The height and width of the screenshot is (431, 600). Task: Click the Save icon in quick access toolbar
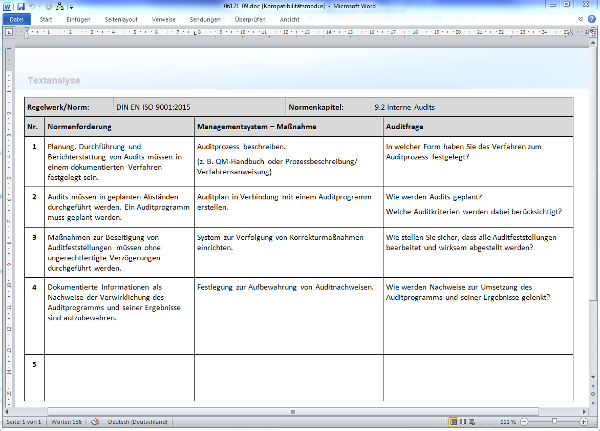coord(20,6)
